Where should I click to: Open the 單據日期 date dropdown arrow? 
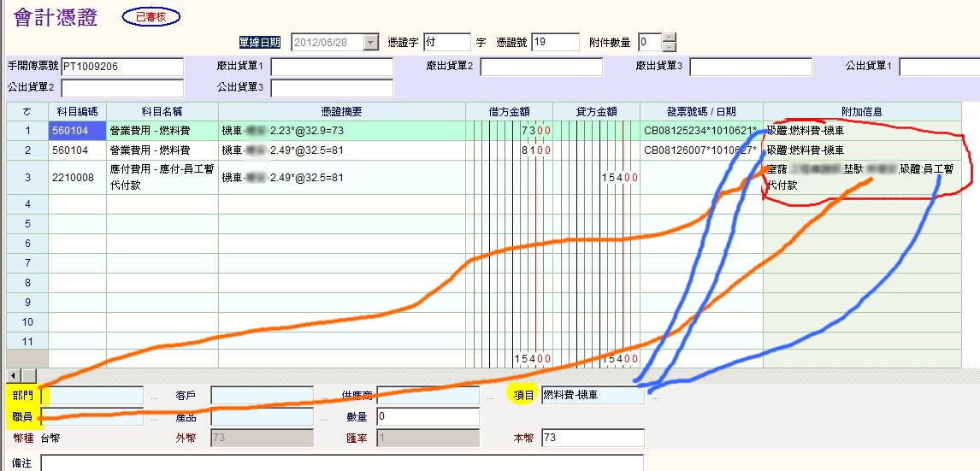coord(370,43)
